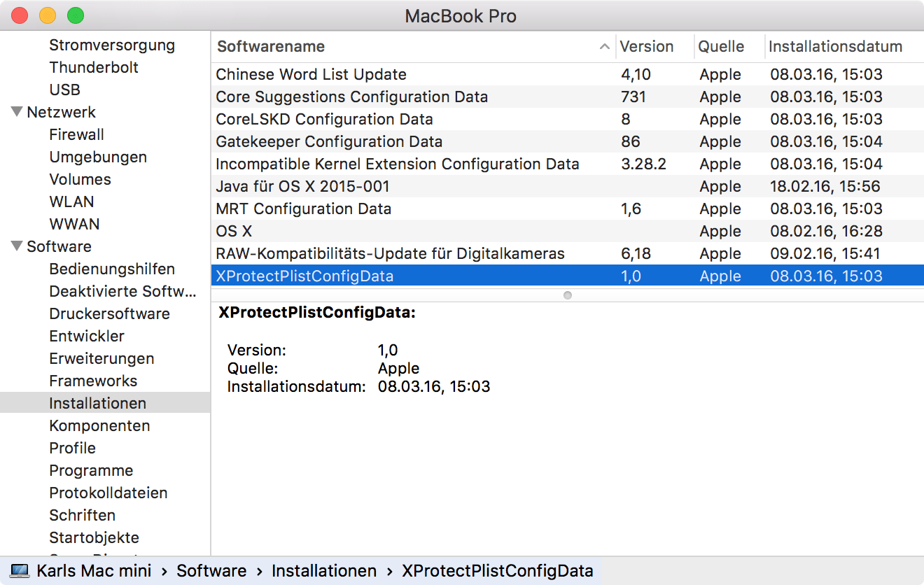Select Incompatible Kernel Extension Configuration Data row
Image resolution: width=924 pixels, height=585 pixels.
[568, 164]
